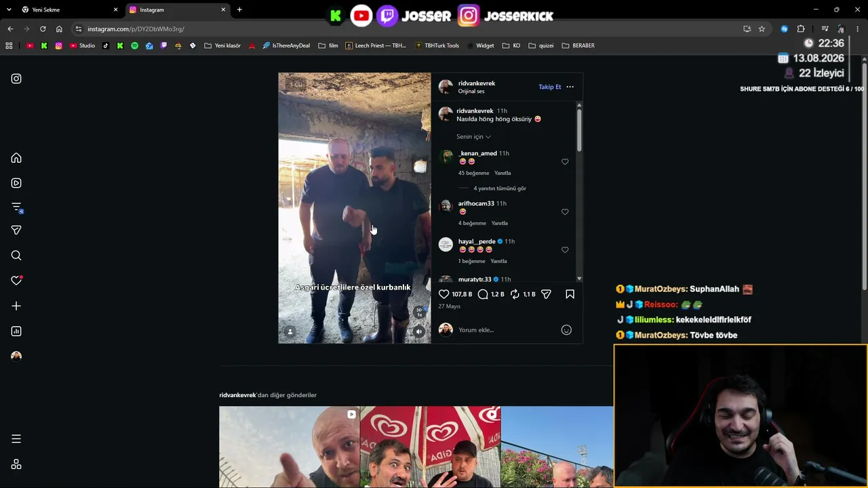Image resolution: width=868 pixels, height=488 pixels.
Task: Open own profile avatar in sidebar
Action: click(x=16, y=357)
